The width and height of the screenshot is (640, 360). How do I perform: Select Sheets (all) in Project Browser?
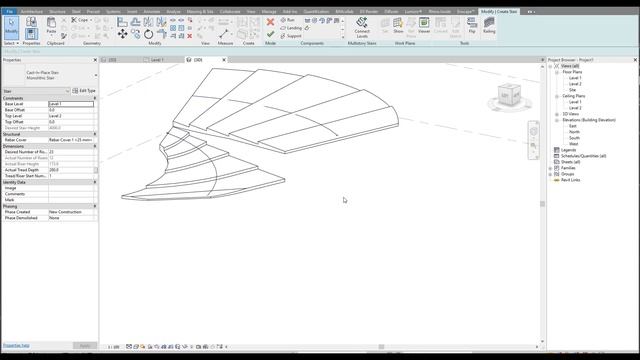point(570,162)
